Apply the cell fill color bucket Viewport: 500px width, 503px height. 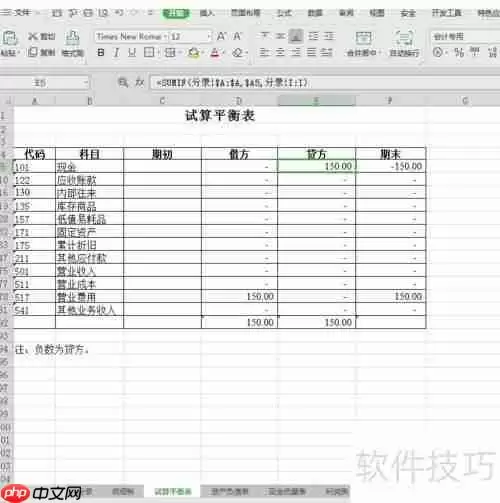pyautogui.click(x=194, y=52)
